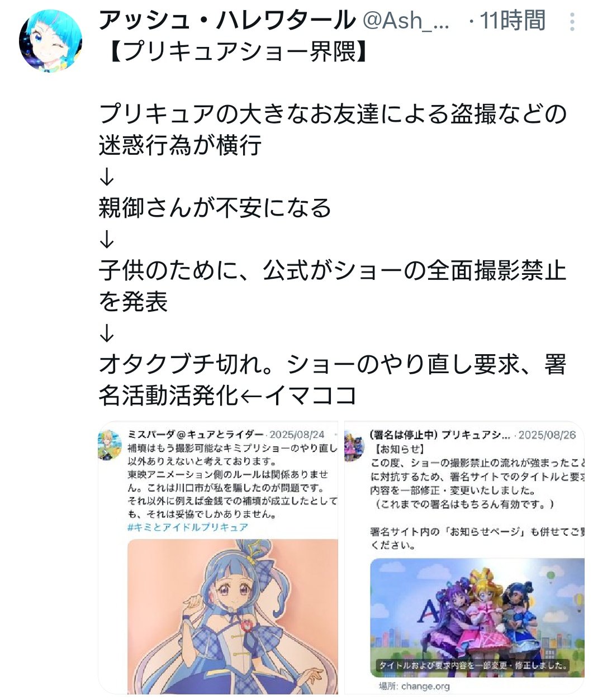The image size is (593, 700).
Task: Open the @Ash_ handle link
Action: click(x=406, y=21)
